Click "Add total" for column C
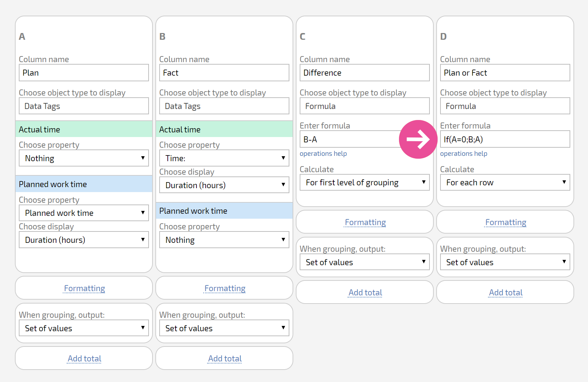Image resolution: width=588 pixels, height=382 pixels. [x=365, y=293]
